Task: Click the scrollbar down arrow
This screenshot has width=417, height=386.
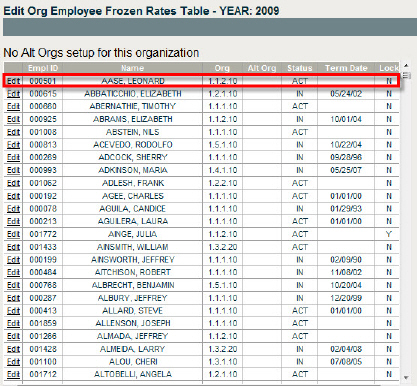Action: [x=406, y=378]
